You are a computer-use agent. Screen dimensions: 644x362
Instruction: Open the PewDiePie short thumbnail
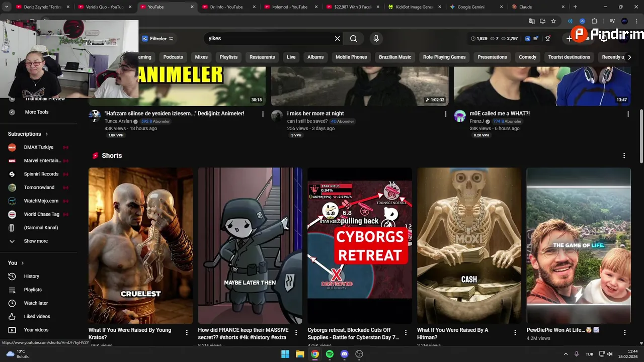[x=579, y=246]
